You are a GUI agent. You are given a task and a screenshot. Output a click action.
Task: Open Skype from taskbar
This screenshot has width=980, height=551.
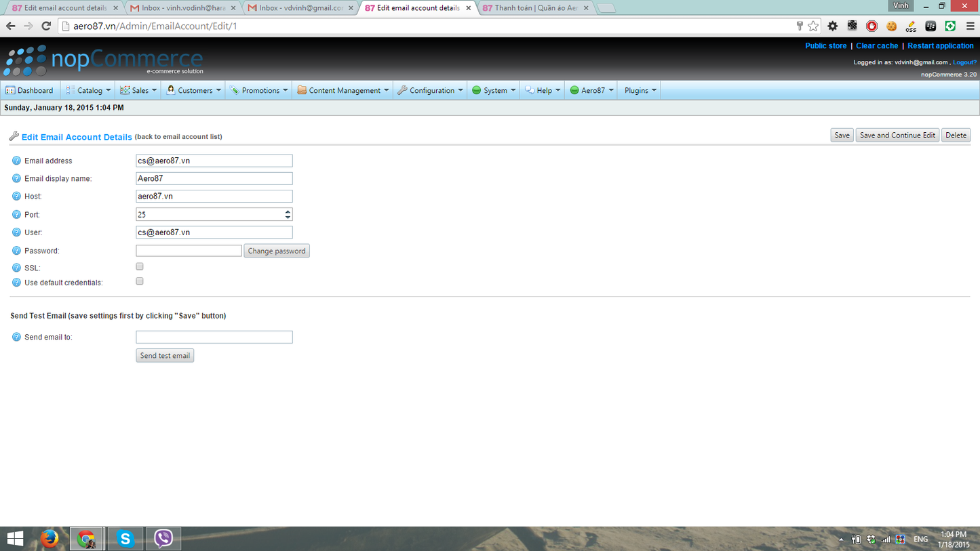125,539
